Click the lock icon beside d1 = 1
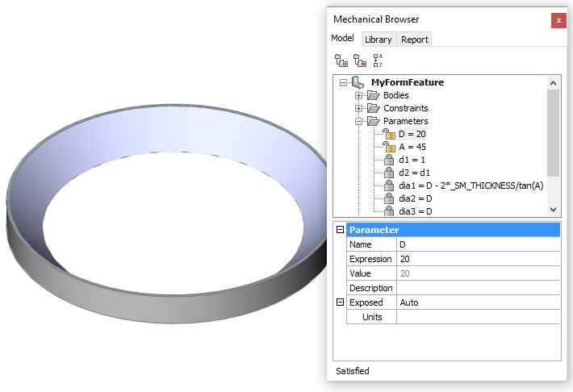This screenshot has width=573, height=392. [x=388, y=160]
